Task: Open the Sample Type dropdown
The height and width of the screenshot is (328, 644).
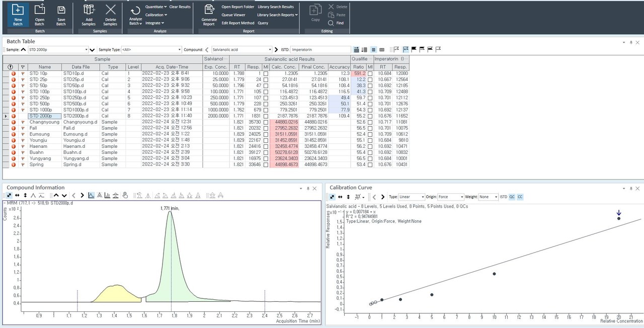Action: point(179,50)
